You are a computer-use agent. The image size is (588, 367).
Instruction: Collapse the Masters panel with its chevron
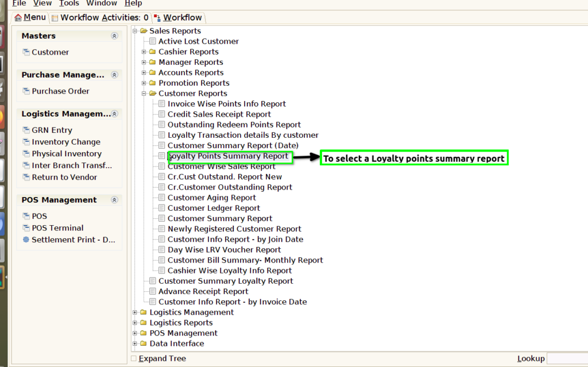115,36
